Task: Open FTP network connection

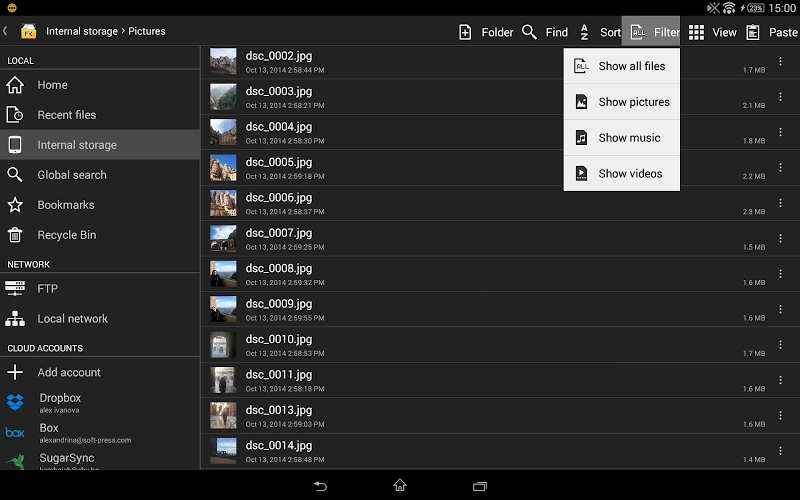Action: coord(100,289)
